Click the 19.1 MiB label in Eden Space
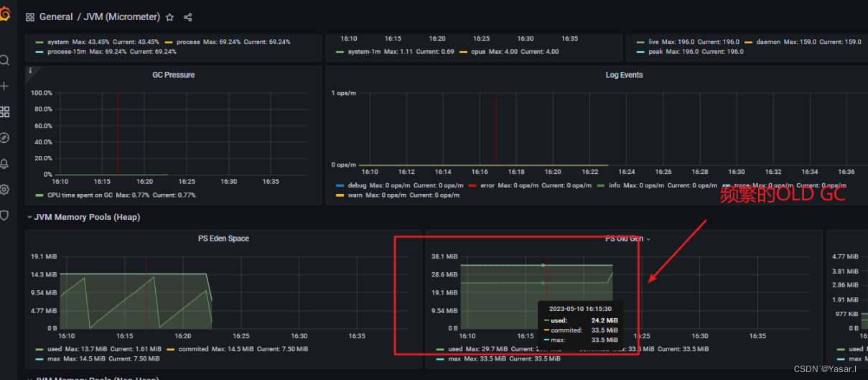Screen dimensions: 868x380 point(42,256)
